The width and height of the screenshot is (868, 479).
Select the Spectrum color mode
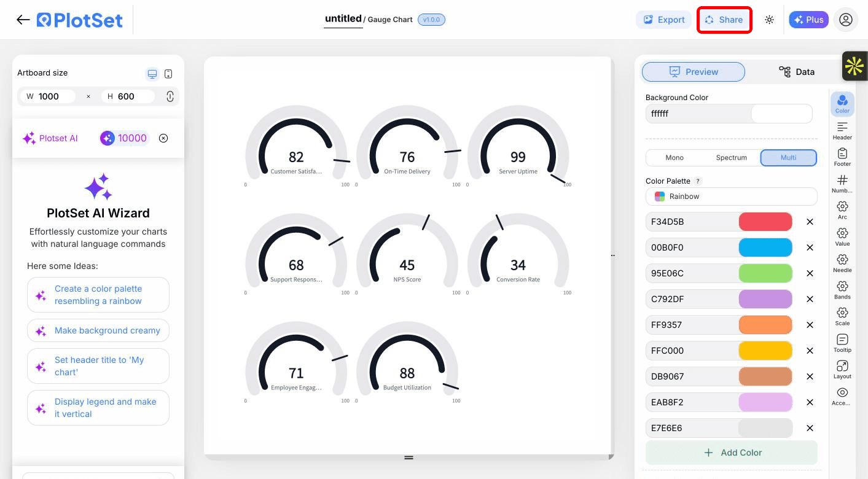click(732, 158)
